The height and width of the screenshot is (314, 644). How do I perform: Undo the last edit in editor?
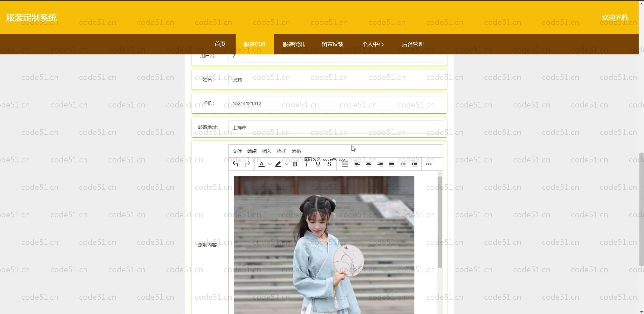[235, 164]
